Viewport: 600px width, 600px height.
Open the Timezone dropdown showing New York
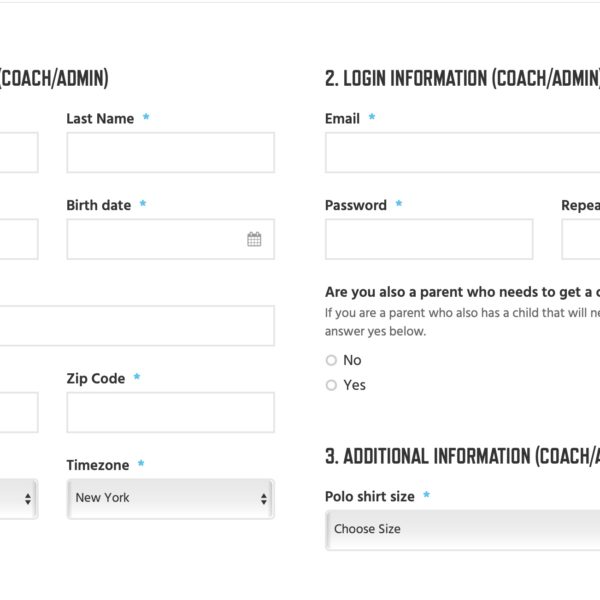point(171,499)
